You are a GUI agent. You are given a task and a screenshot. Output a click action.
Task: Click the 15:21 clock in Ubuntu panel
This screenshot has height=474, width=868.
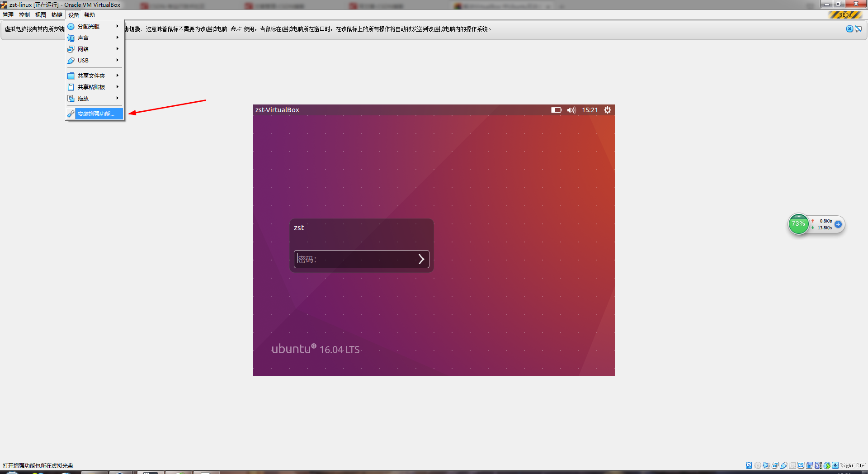click(x=590, y=110)
